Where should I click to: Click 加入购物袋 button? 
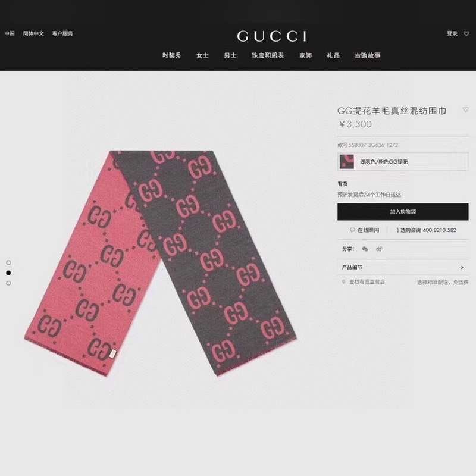click(x=403, y=212)
